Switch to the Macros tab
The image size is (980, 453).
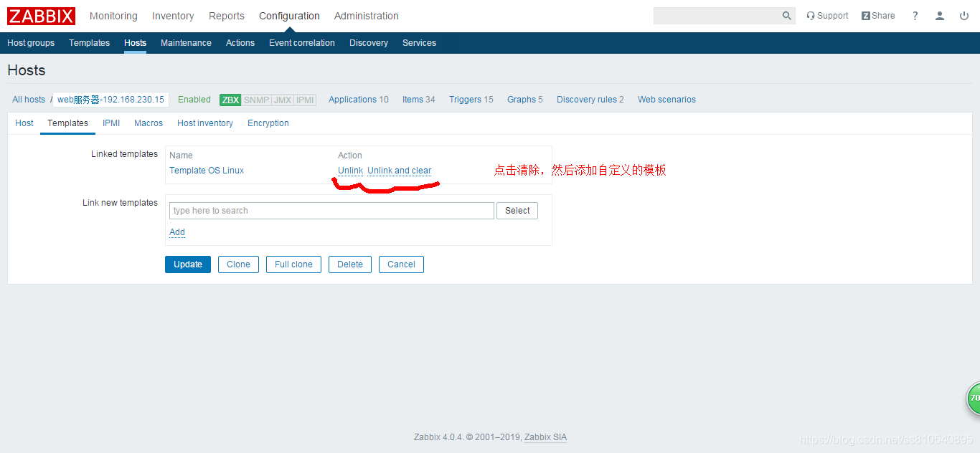(149, 123)
